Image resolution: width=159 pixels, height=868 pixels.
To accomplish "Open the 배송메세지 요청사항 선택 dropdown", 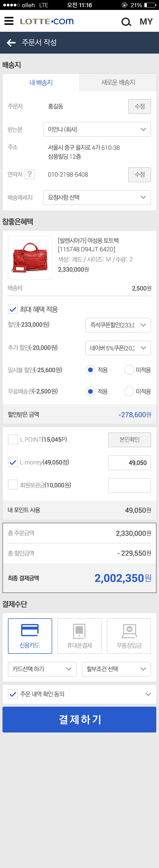I will (x=97, y=198).
